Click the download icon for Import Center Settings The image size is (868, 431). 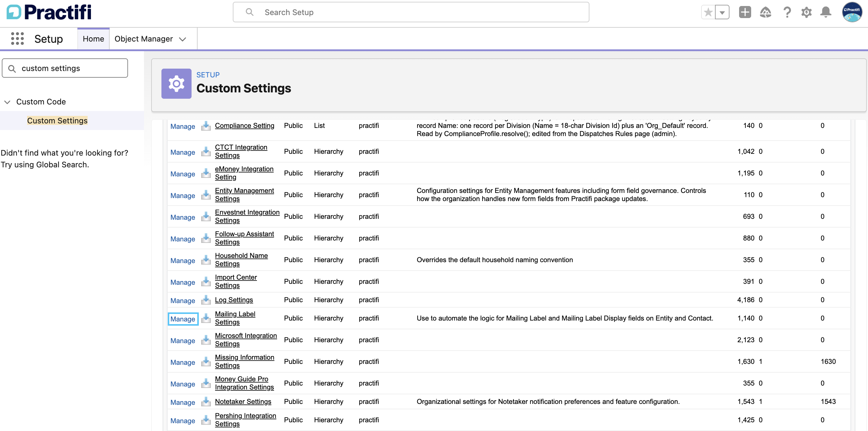coord(206,282)
